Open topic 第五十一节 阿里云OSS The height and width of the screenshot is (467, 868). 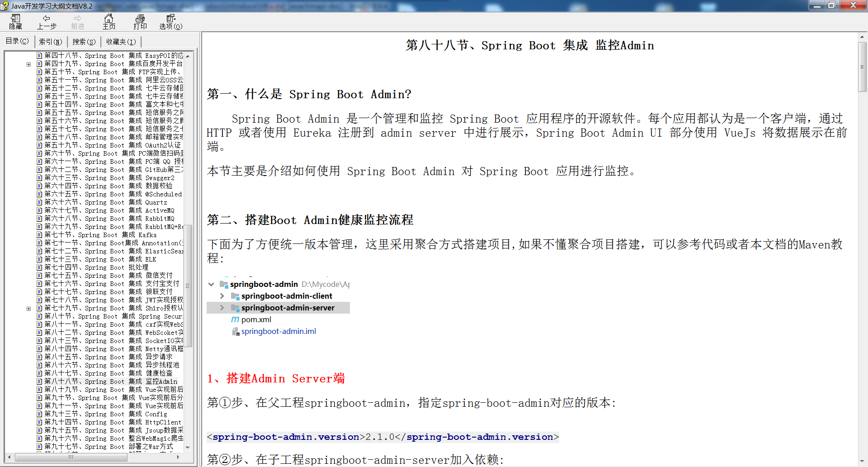pos(114,80)
